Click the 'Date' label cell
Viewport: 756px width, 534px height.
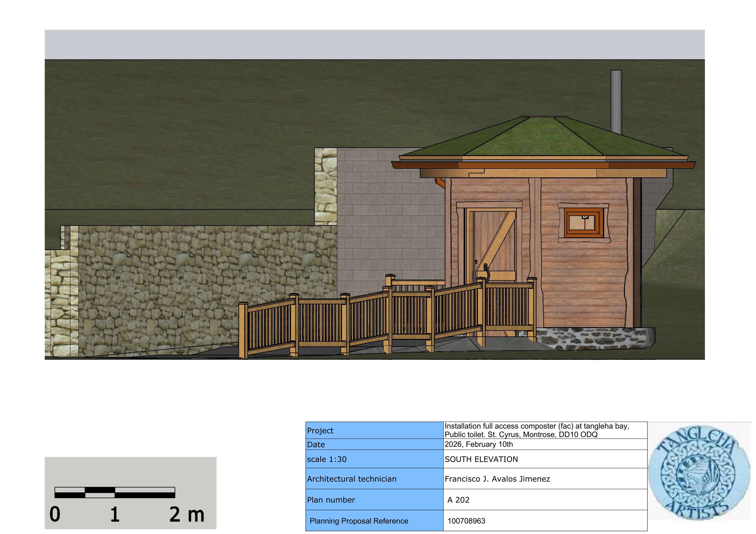(374, 444)
